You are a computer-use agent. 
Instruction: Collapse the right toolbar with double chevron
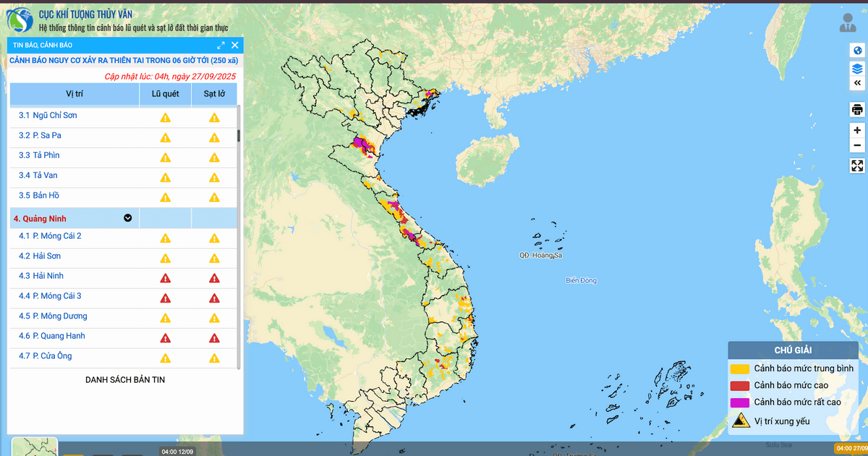tap(857, 83)
